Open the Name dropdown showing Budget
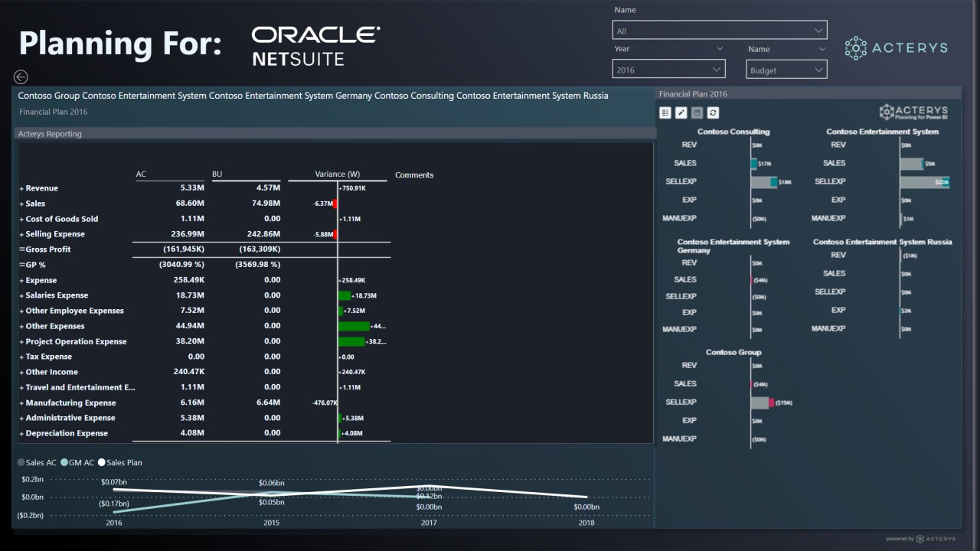 tap(787, 70)
